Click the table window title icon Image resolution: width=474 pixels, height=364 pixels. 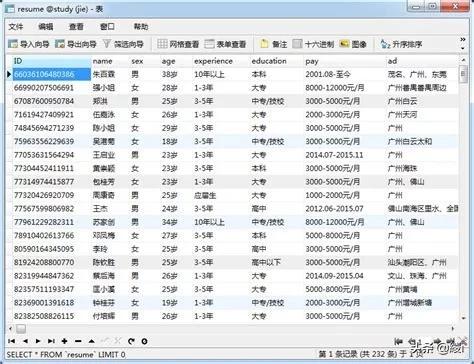(10, 9)
